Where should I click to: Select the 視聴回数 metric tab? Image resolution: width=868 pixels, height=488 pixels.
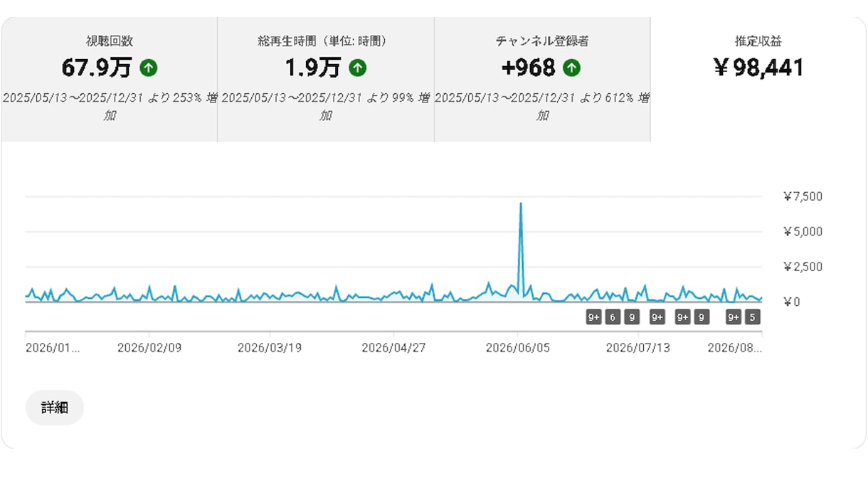pos(109,79)
